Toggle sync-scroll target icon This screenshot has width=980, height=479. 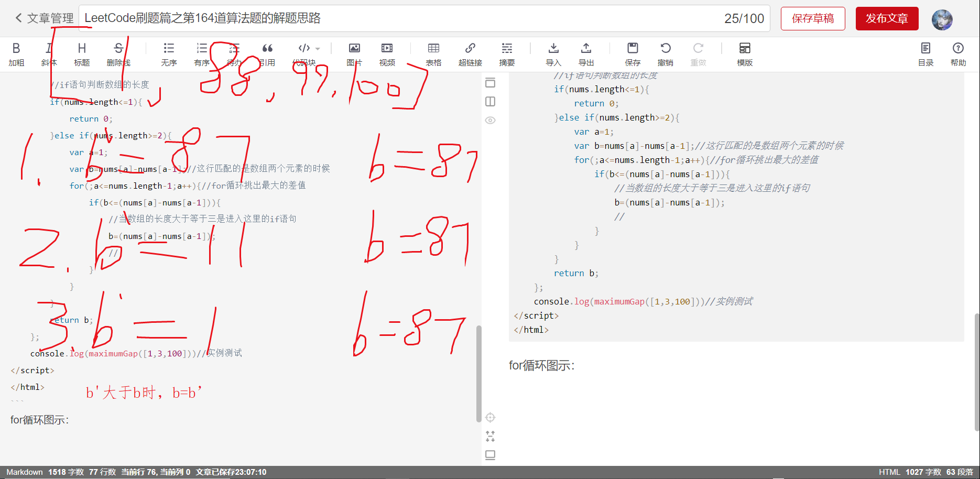coord(490,417)
